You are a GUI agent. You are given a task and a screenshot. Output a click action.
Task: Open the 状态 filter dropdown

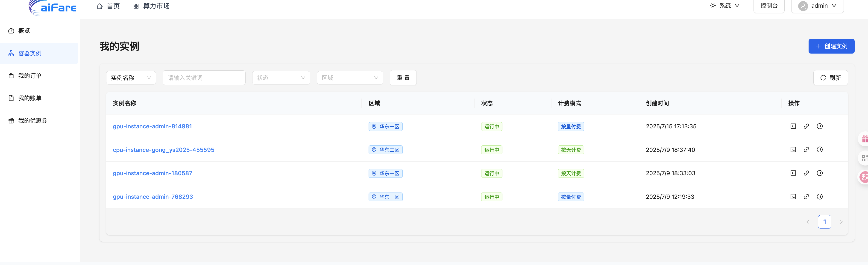pos(281,78)
